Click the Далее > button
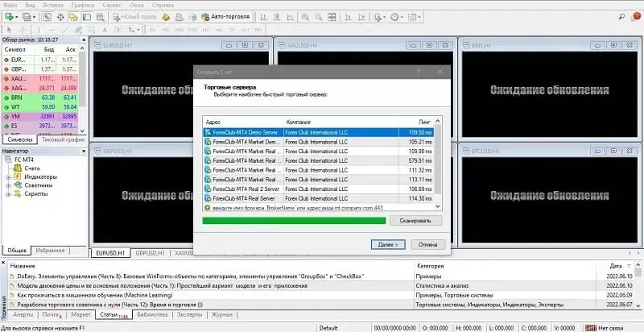This screenshot has height=332, width=644. pos(388,244)
